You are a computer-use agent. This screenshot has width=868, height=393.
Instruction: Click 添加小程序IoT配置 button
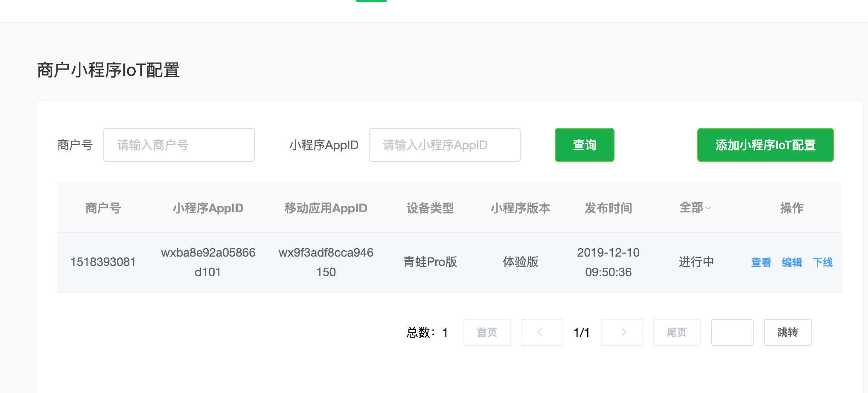[x=766, y=145]
